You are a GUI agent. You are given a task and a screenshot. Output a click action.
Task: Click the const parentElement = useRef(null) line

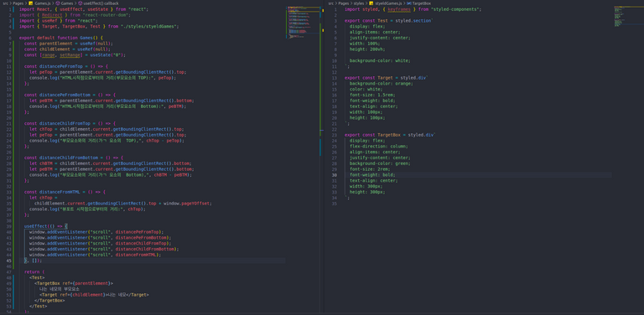tap(68, 44)
